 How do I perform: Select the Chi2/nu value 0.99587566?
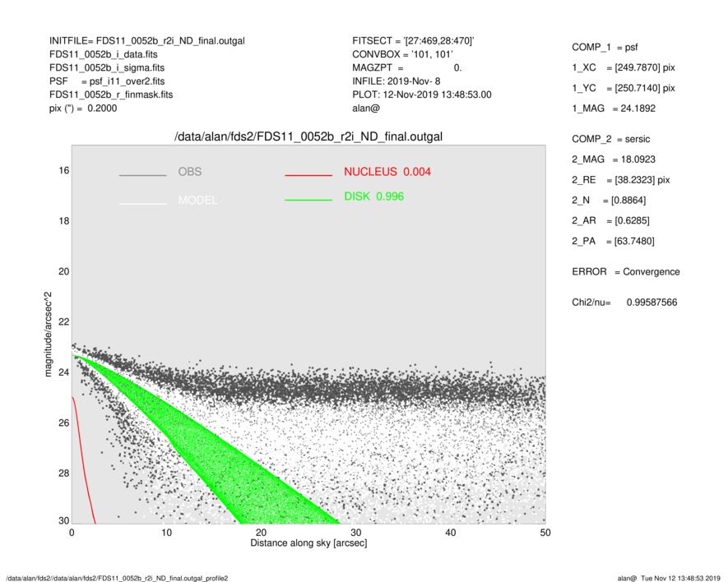651,303
